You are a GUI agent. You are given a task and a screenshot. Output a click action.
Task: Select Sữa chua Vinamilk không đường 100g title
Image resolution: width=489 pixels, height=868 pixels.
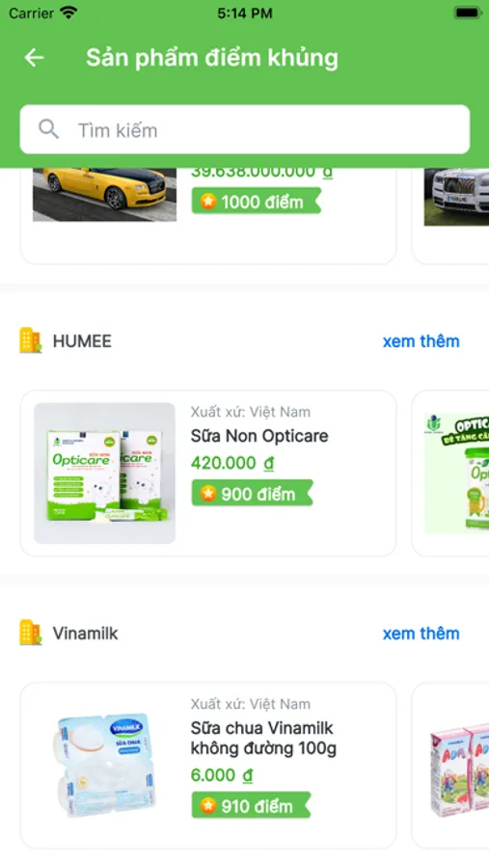263,738
